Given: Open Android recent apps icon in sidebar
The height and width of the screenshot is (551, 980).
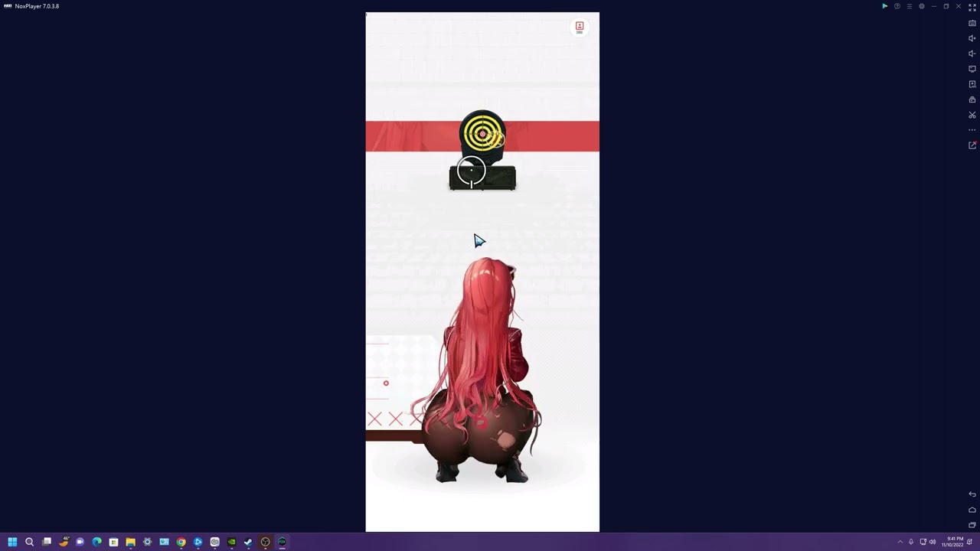Looking at the screenshot, I should [972, 525].
